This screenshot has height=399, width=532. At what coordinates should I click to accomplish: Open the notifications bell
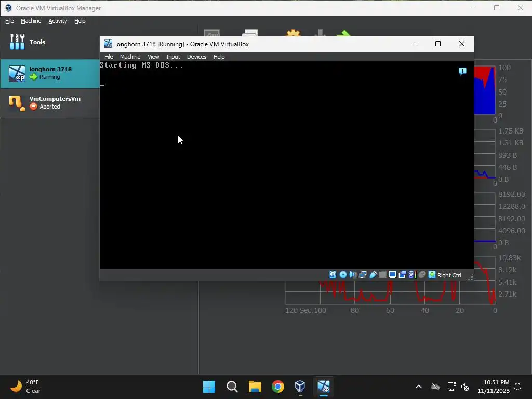click(518, 387)
